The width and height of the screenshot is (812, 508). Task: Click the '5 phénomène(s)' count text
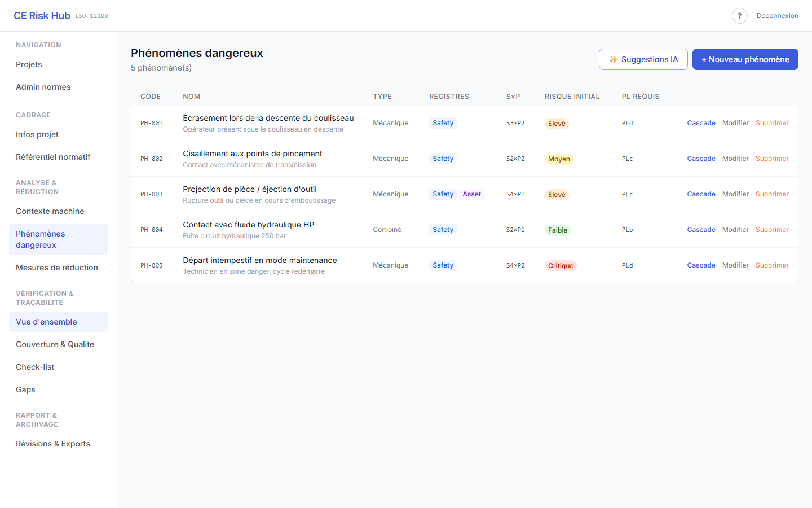(x=161, y=68)
